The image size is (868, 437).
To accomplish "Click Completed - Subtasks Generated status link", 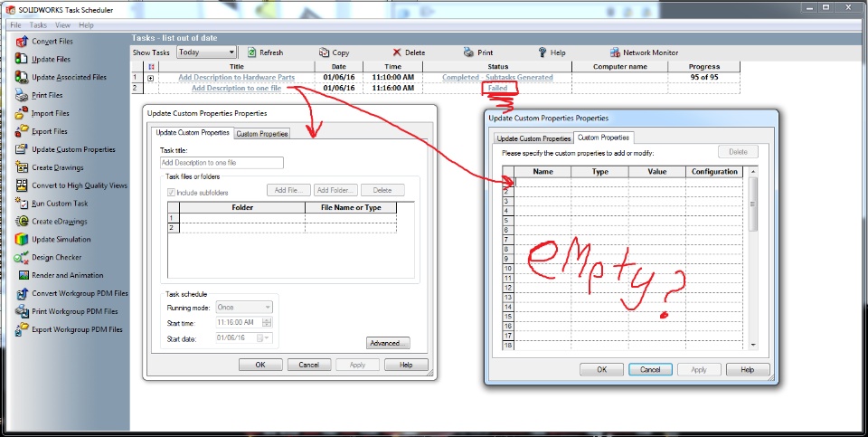I will (x=497, y=77).
